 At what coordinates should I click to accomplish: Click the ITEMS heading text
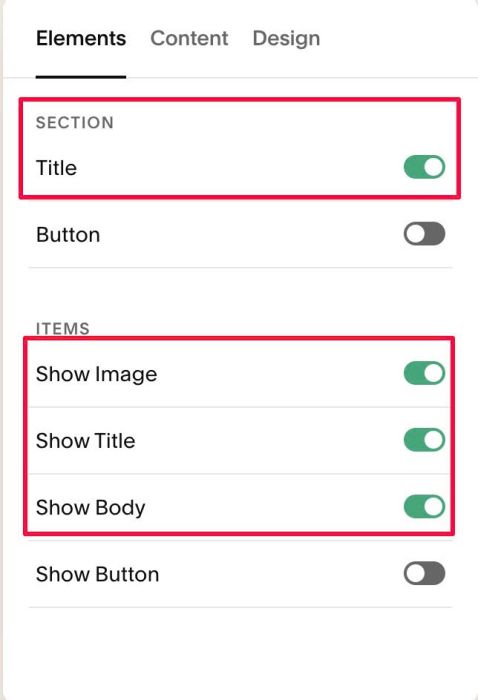click(x=63, y=329)
